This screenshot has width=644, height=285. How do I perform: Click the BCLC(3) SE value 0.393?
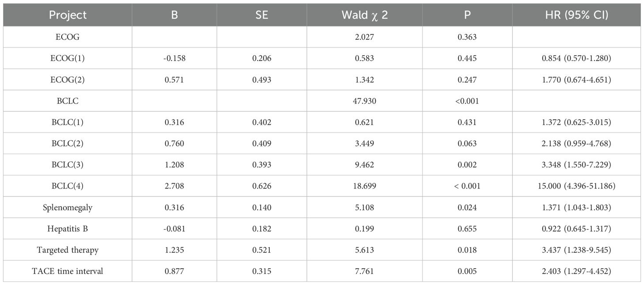point(262,165)
